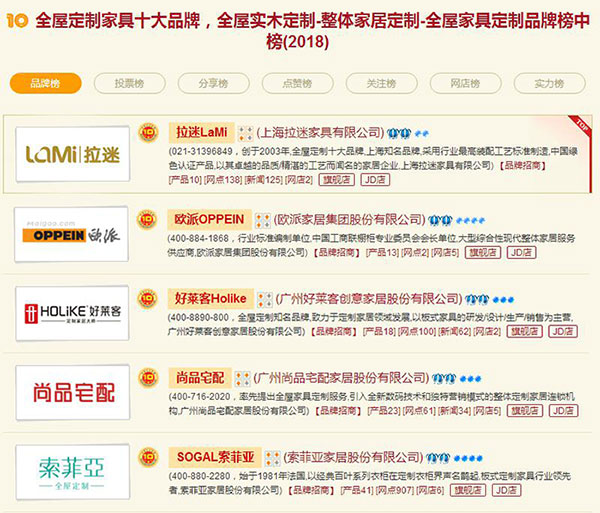Click the orange 10 ranking logo in header
Screen dimensions: 600x513
[16, 20]
